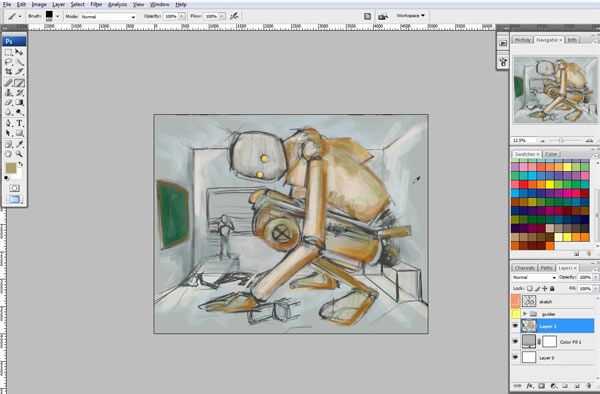The height and width of the screenshot is (394, 600).
Task: Add a layer mask button
Action: [541, 386]
